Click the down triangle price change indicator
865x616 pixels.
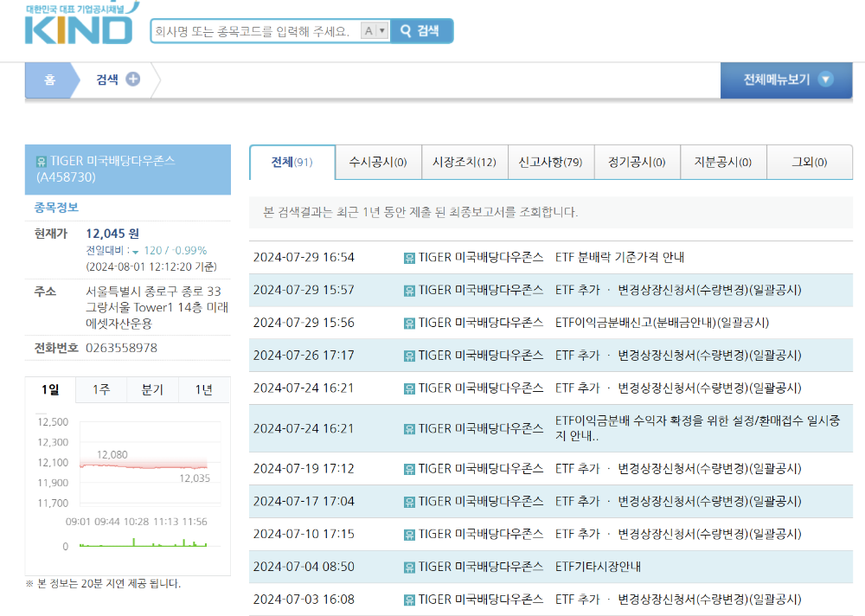click(135, 253)
